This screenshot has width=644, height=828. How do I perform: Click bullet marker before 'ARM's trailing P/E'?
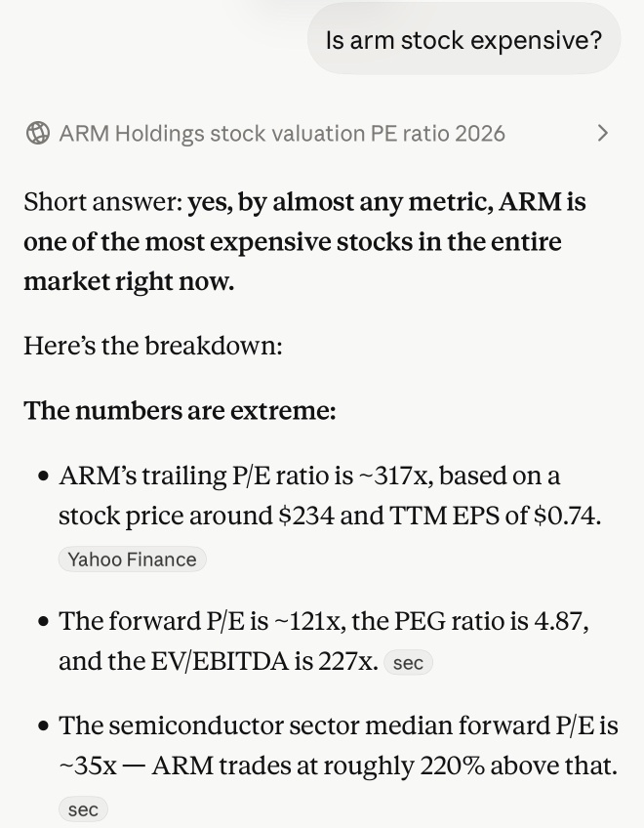click(44, 476)
